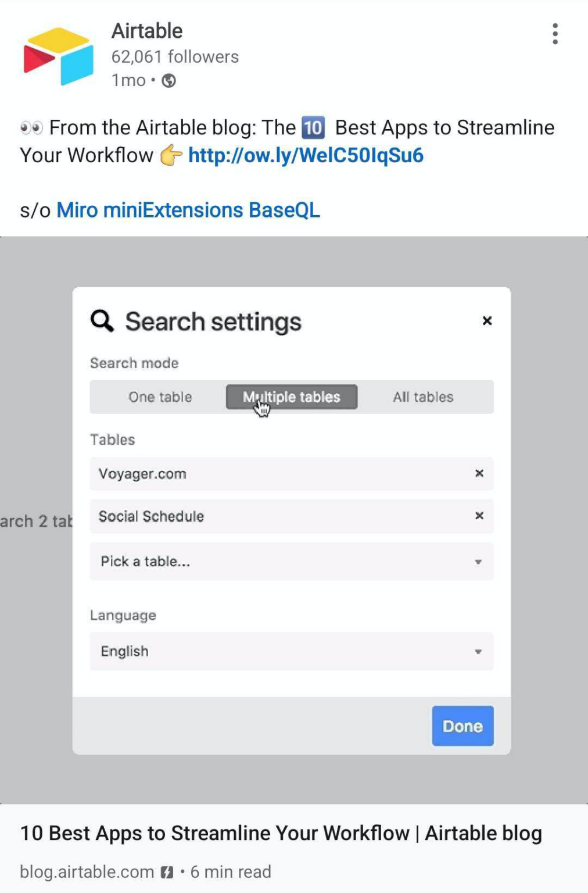Close the Search settings dialog
This screenshot has width=588, height=893.
[487, 320]
